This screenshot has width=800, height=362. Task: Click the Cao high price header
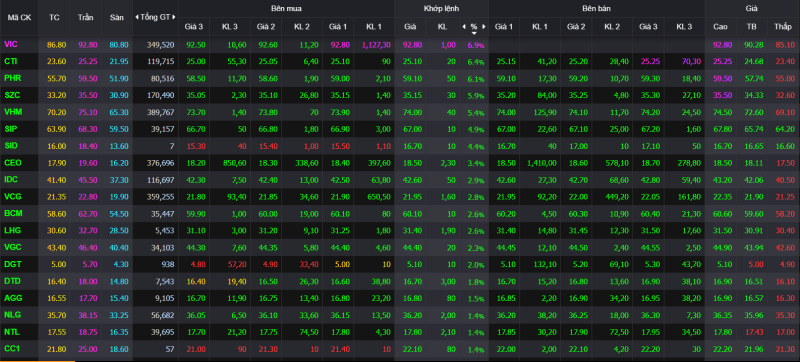pos(720,26)
